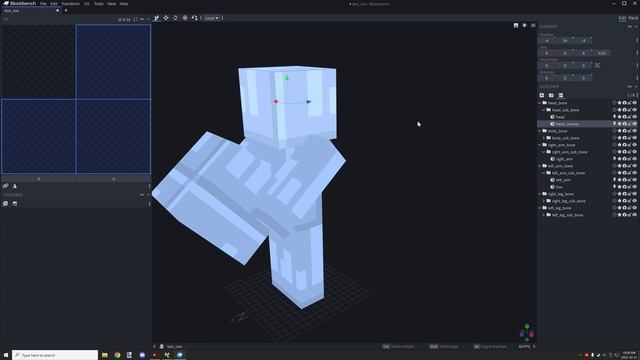
Task: Toggle outliner more options icon
Action: [561, 95]
